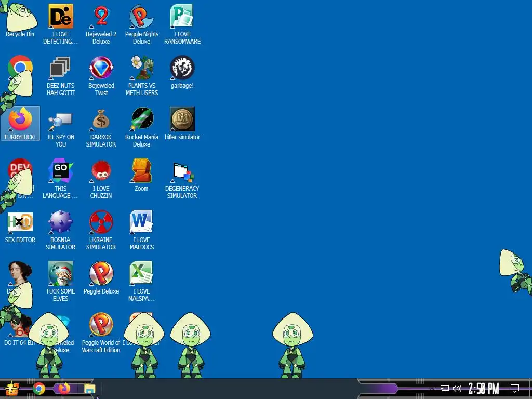Select the 'garbage!' desktop icon
The width and height of the screenshot is (532, 399).
pos(182,72)
